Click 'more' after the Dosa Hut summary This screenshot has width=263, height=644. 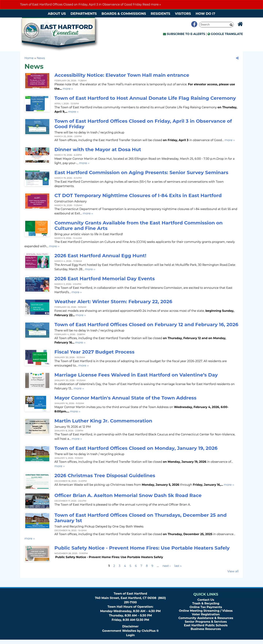(x=84, y=163)
